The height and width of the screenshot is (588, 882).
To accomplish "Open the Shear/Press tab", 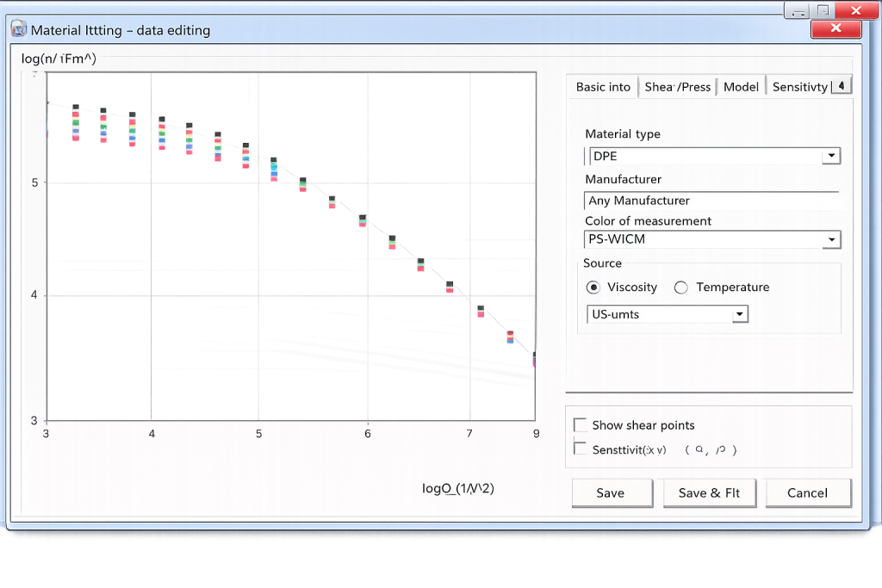I will tap(677, 87).
